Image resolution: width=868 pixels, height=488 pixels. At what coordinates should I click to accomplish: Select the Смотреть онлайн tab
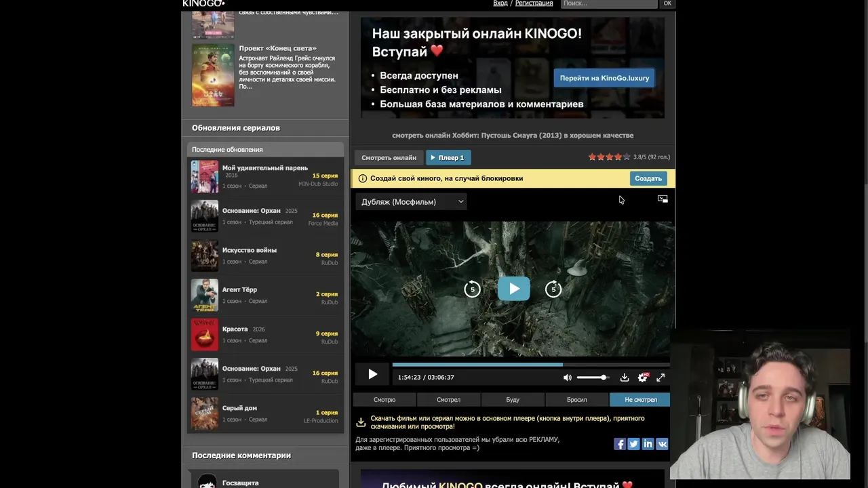pos(389,158)
